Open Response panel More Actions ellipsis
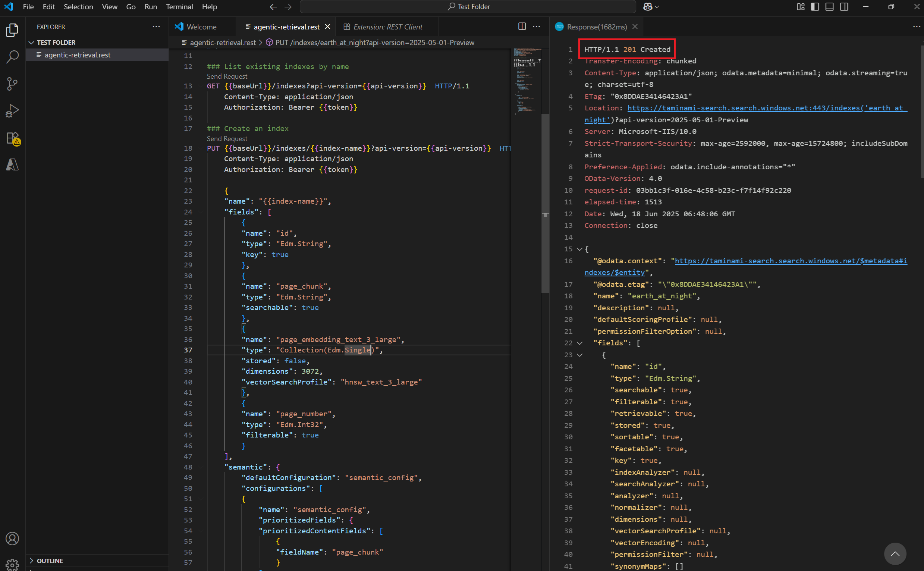The height and width of the screenshot is (571, 924). tap(917, 26)
